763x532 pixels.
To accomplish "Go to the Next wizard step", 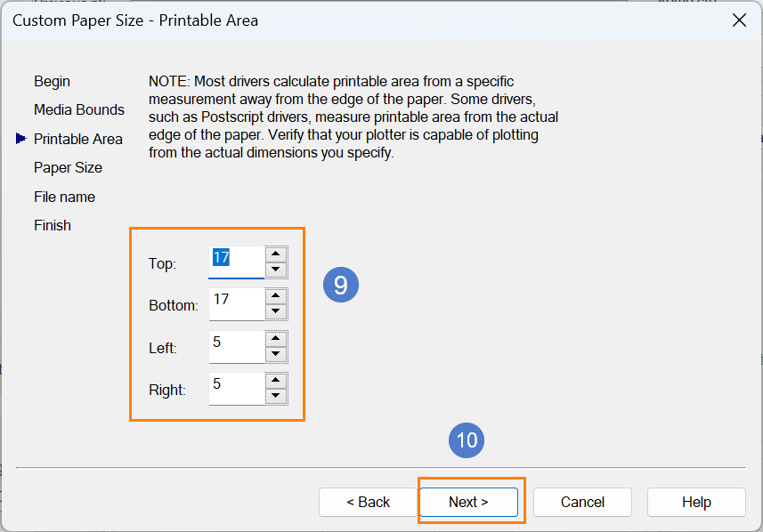I will point(468,502).
